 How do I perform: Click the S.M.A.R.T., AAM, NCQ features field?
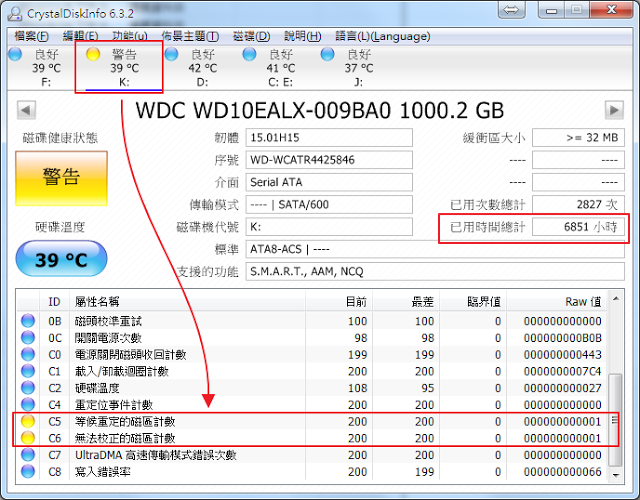point(435,271)
